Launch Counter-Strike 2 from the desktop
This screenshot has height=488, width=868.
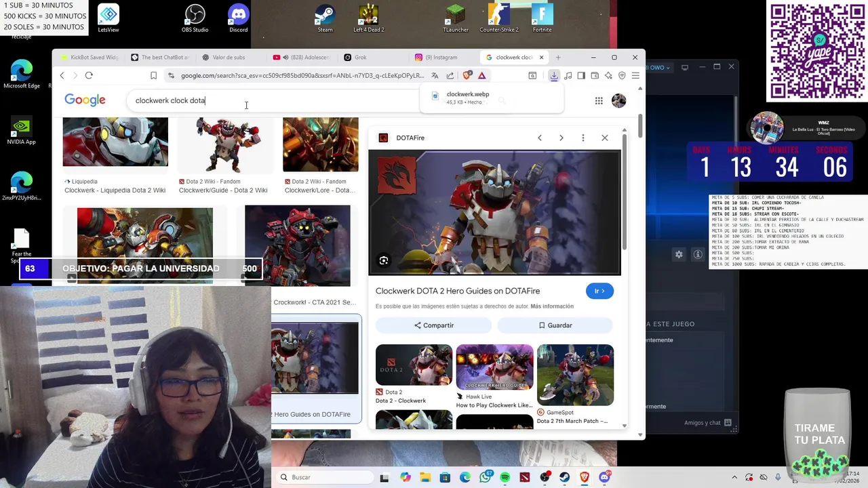[498, 18]
